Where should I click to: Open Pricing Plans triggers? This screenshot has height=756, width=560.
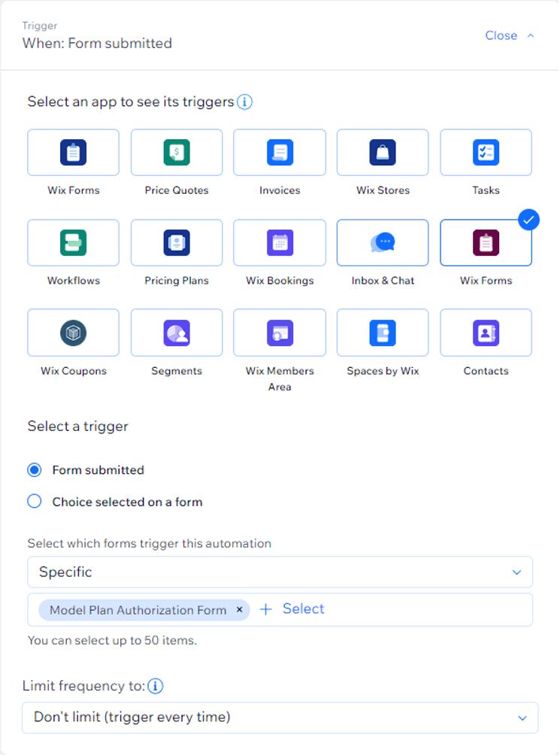click(x=177, y=242)
